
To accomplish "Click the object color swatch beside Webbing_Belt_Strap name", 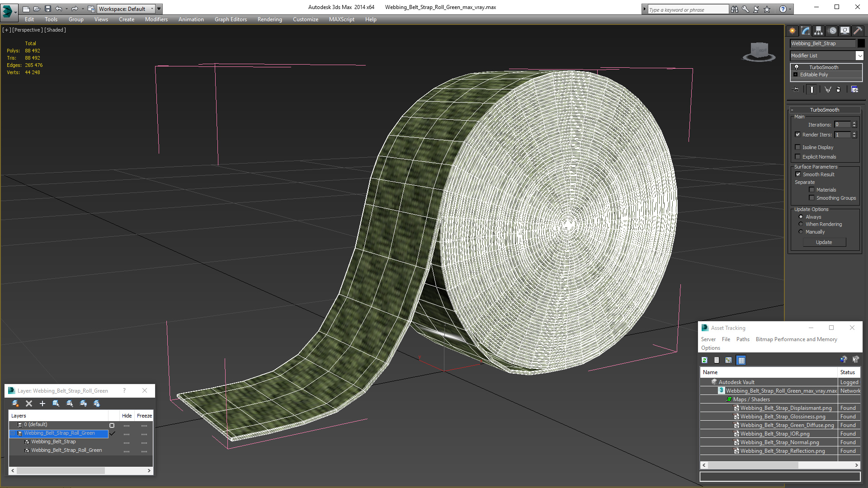I will (x=861, y=43).
